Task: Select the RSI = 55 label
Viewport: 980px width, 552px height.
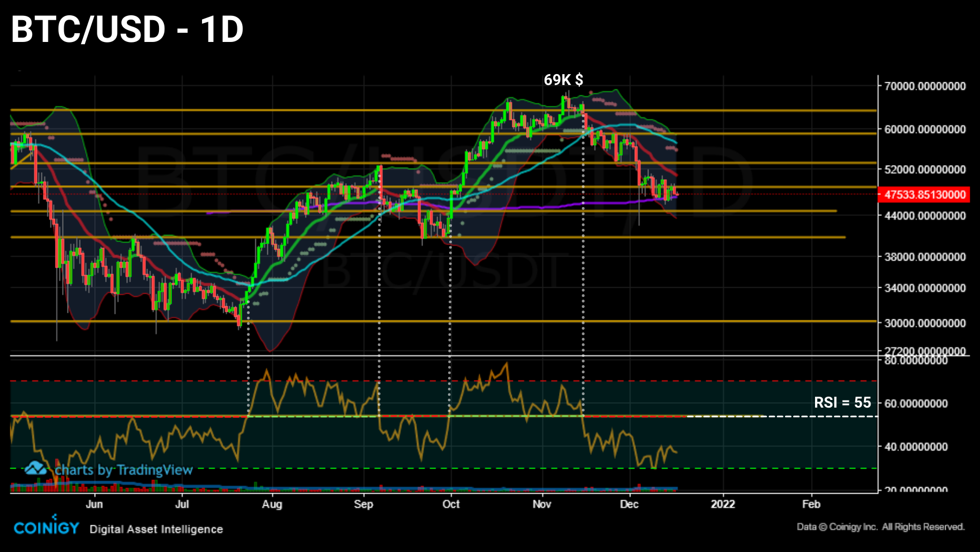Action: [843, 403]
